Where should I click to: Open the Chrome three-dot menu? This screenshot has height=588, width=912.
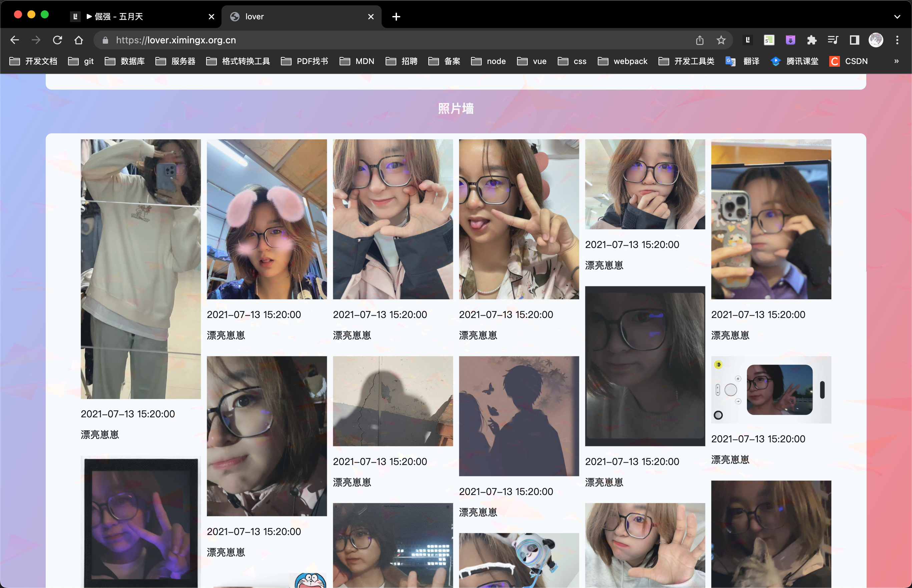pos(897,40)
